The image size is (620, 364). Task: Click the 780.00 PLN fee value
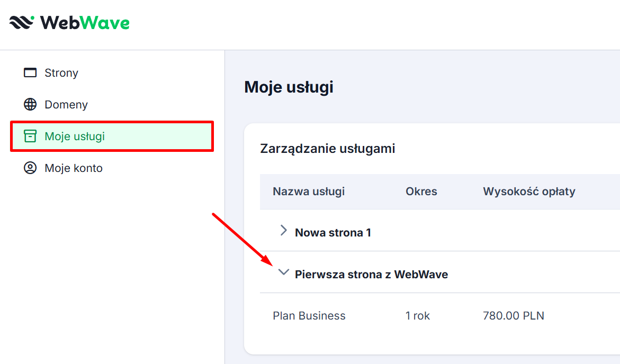(513, 316)
